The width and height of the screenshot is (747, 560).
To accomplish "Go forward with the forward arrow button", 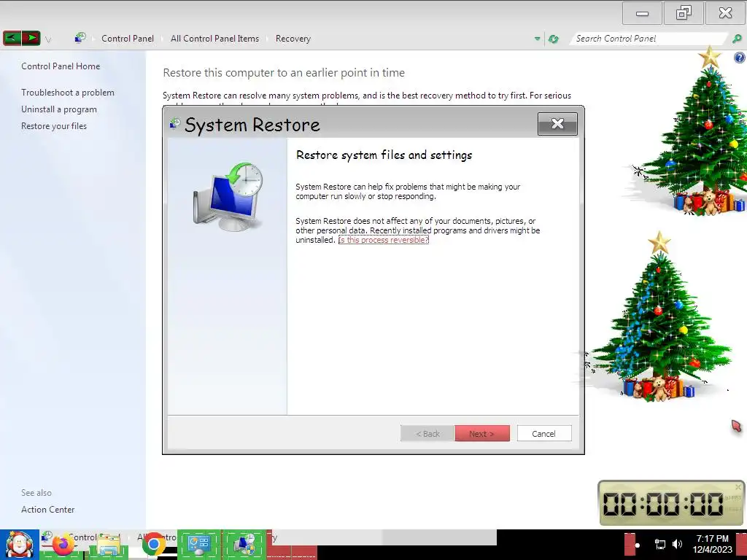I will pyautogui.click(x=31, y=38).
